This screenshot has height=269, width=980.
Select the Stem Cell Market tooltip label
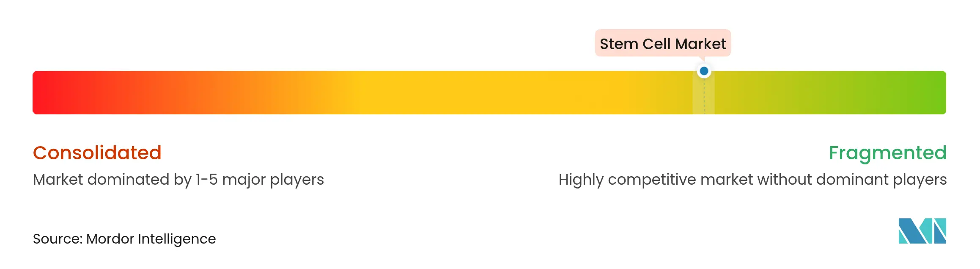[663, 43]
